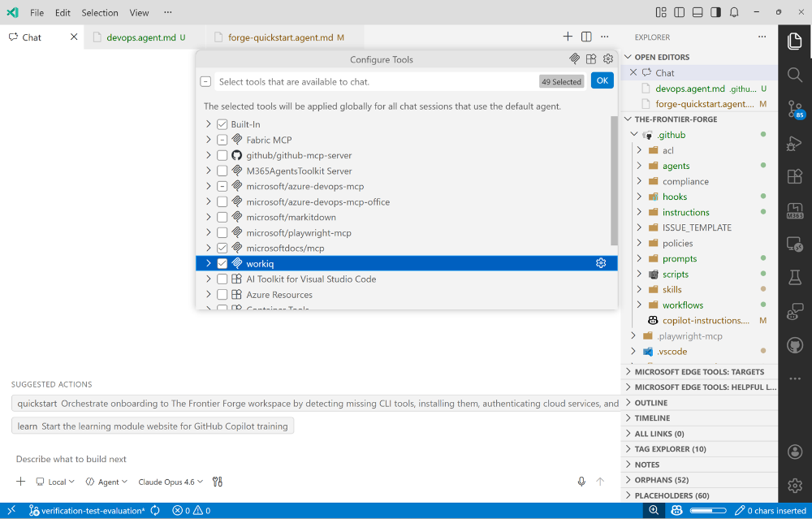This screenshot has height=519, width=812.
Task: Switch to the forge-quickstart.agent.md tab
Action: 279,36
